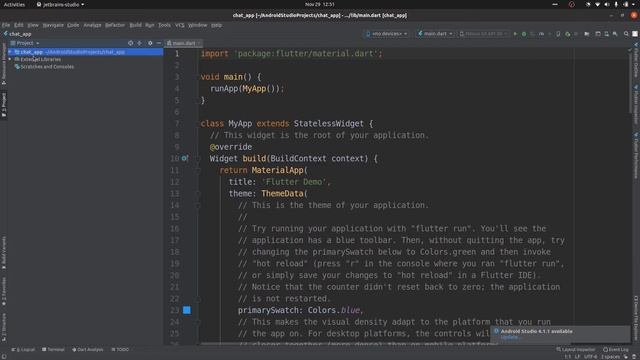Open the AVD manager phone icon in toolbar

click(x=558, y=34)
